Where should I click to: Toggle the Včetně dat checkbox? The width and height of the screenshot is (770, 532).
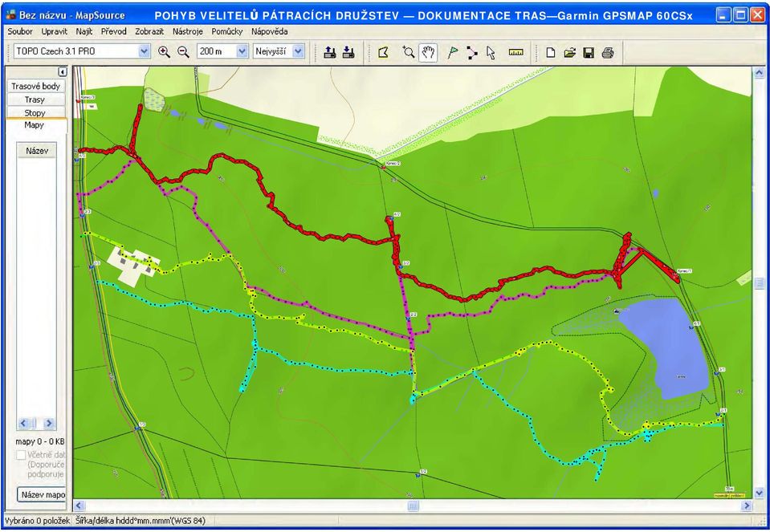pyautogui.click(x=21, y=455)
